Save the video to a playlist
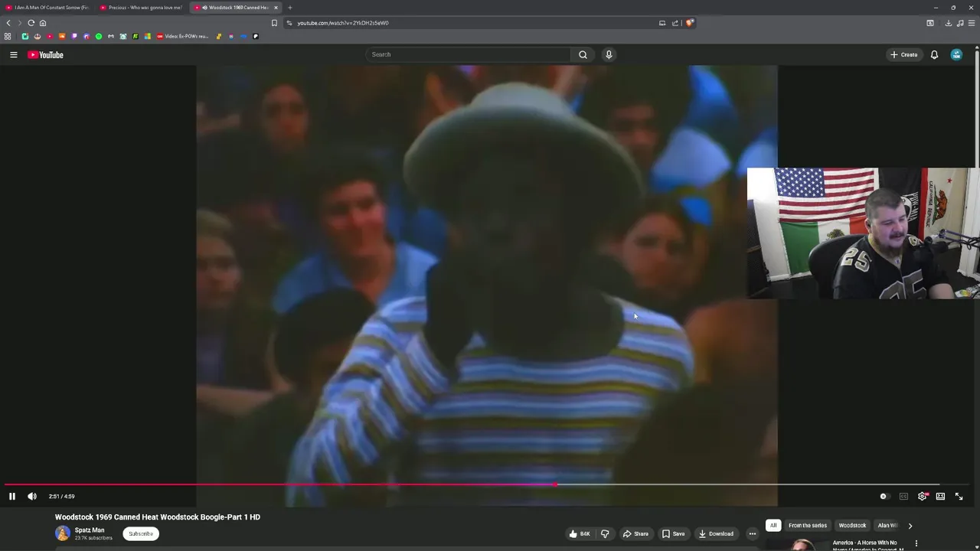The width and height of the screenshot is (980, 551). click(x=674, y=533)
